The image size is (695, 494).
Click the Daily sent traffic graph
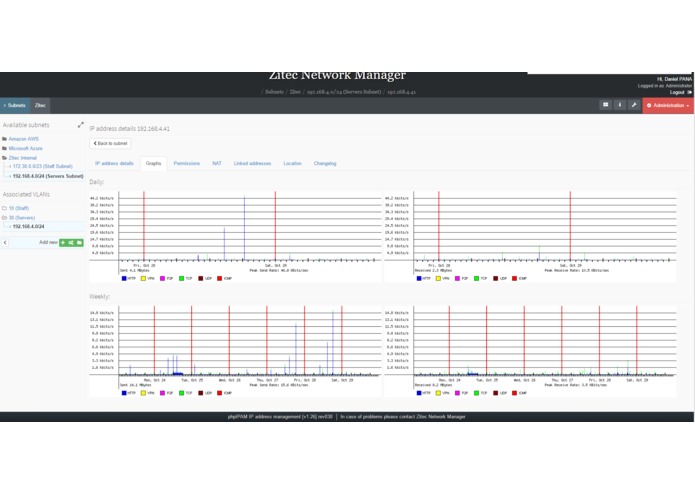click(235, 237)
